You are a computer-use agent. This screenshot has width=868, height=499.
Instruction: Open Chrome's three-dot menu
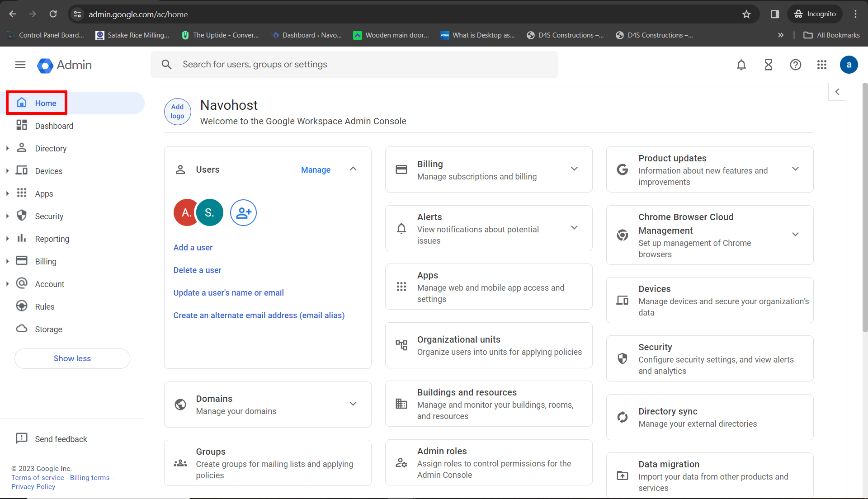click(855, 14)
